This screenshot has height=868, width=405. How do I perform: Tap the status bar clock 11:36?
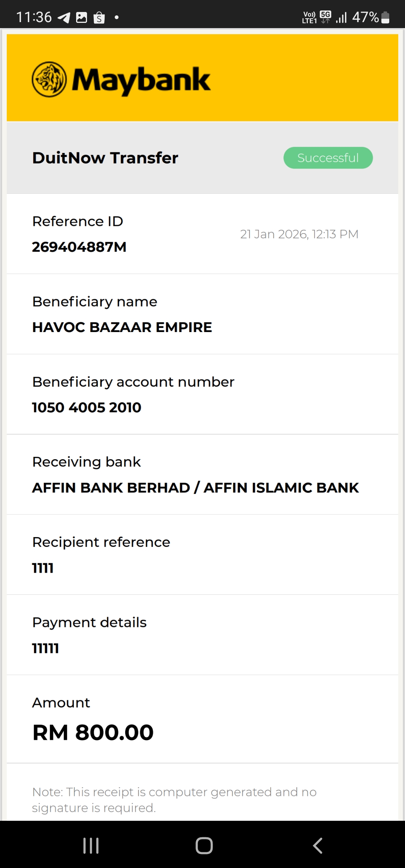[x=34, y=17]
